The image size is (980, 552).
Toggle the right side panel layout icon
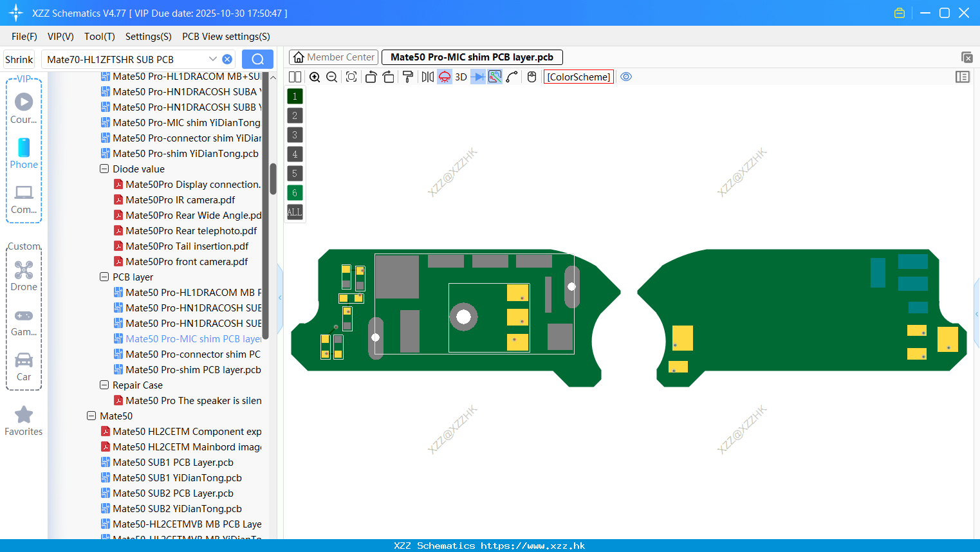[x=963, y=77]
